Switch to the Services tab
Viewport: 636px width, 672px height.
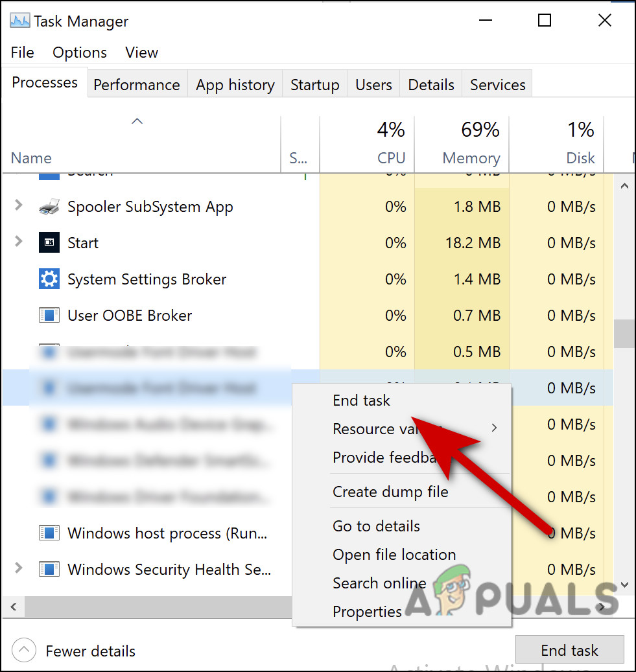pyautogui.click(x=497, y=84)
